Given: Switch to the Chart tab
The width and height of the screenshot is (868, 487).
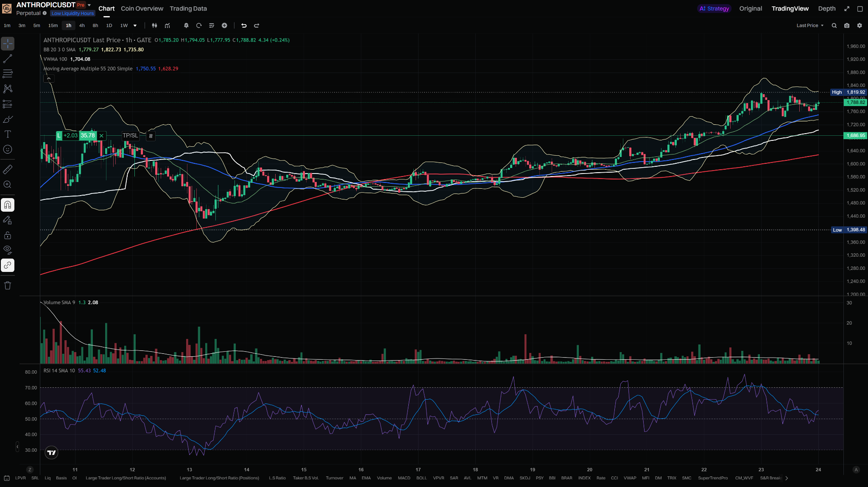Looking at the screenshot, I should coord(106,8).
